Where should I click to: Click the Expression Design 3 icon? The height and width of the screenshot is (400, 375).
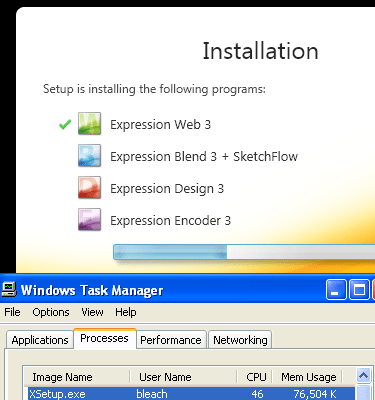click(x=89, y=188)
